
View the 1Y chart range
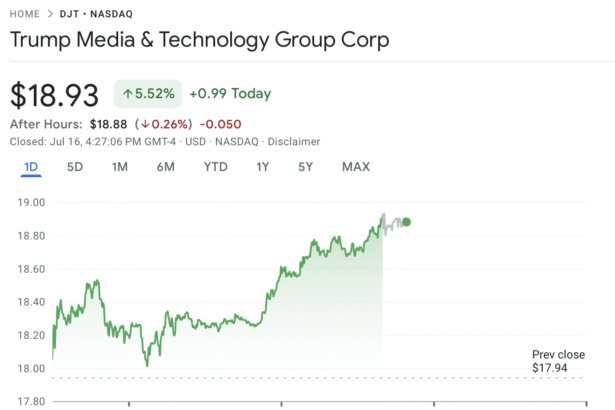263,167
